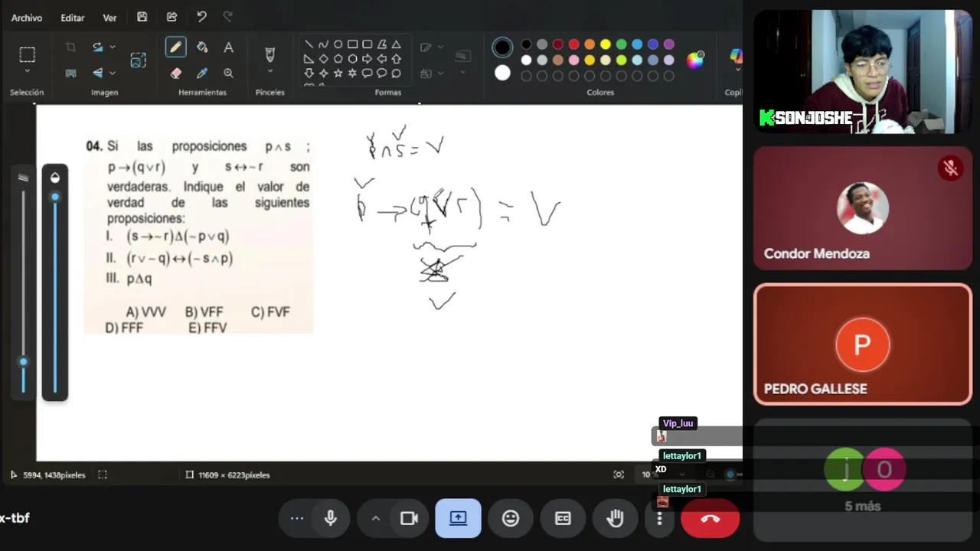Pick the green color swatch
This screenshot has height=551, width=980.
coord(622,44)
